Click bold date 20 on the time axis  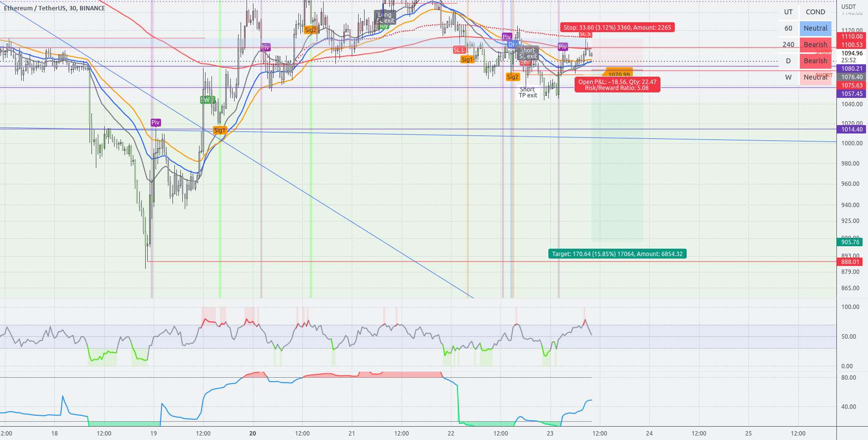click(x=252, y=434)
